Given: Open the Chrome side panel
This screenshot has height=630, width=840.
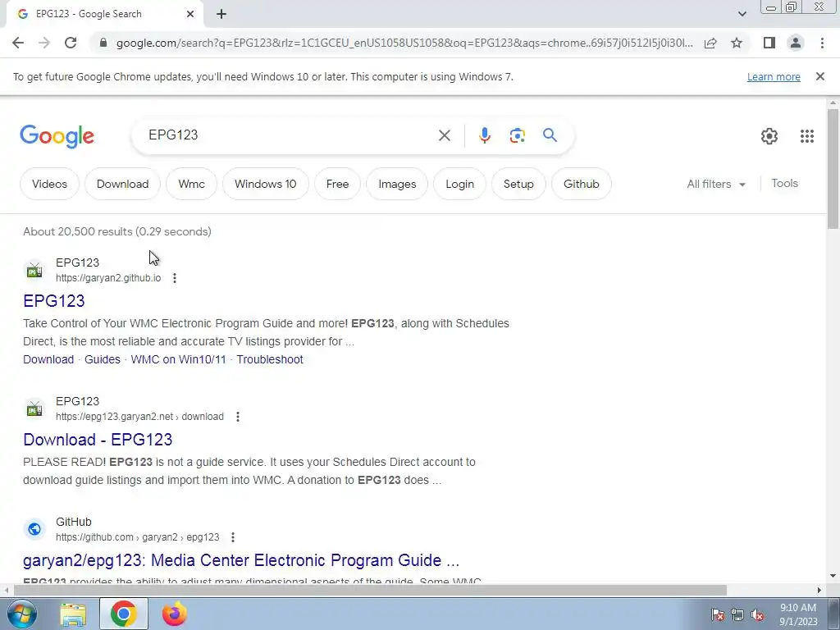Looking at the screenshot, I should pos(769,43).
